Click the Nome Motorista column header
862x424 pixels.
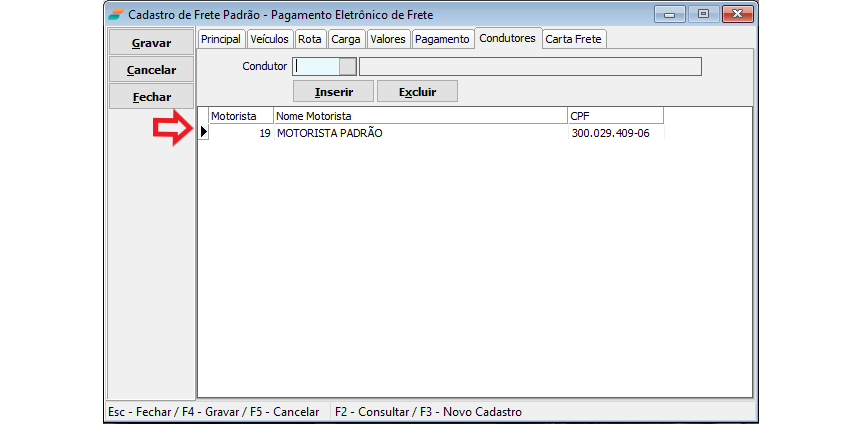420,116
